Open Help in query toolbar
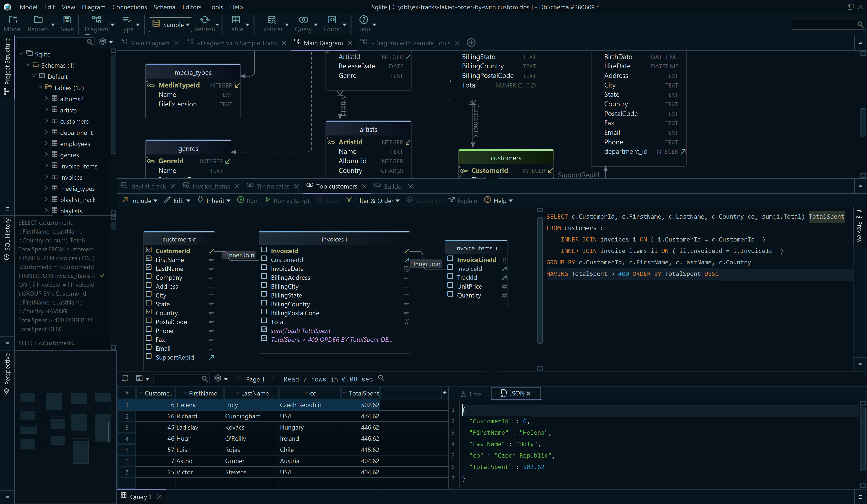867x504 pixels. click(498, 200)
